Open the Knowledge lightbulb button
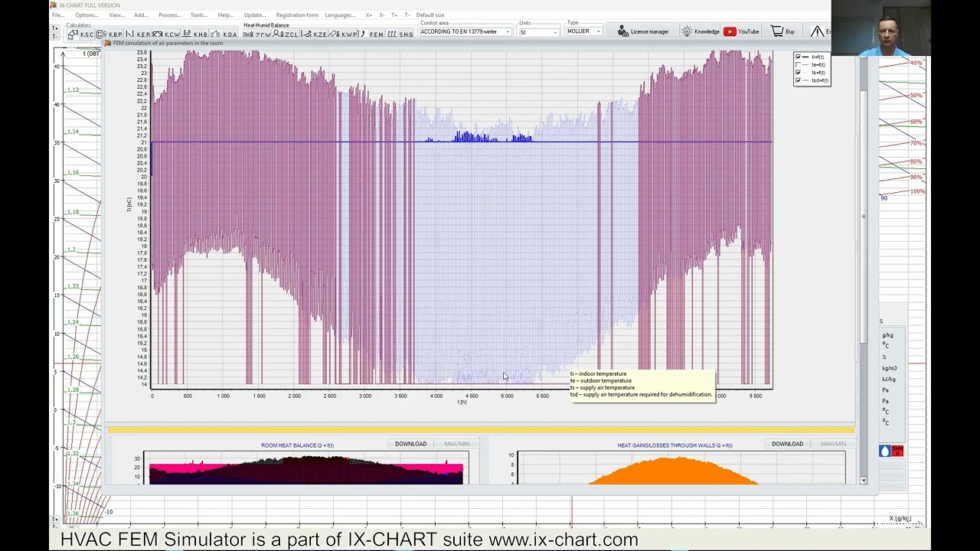This screenshot has width=980, height=551. 701,31
